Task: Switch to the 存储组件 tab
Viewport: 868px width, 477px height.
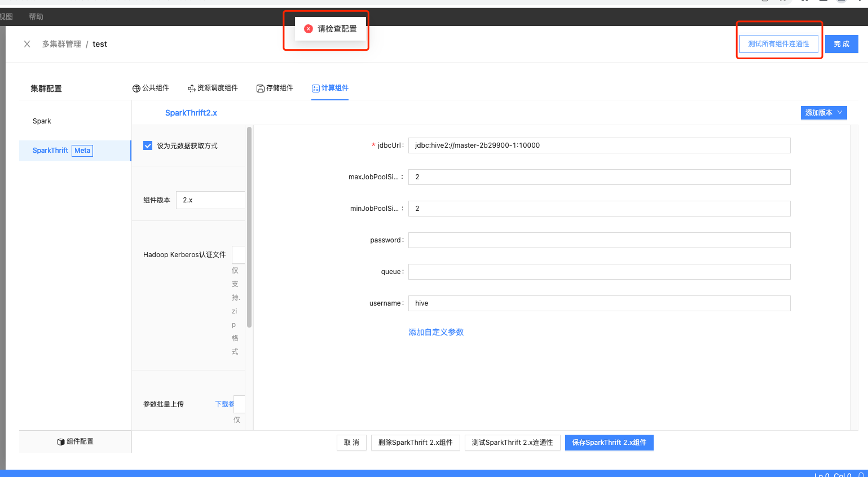Action: (x=275, y=88)
